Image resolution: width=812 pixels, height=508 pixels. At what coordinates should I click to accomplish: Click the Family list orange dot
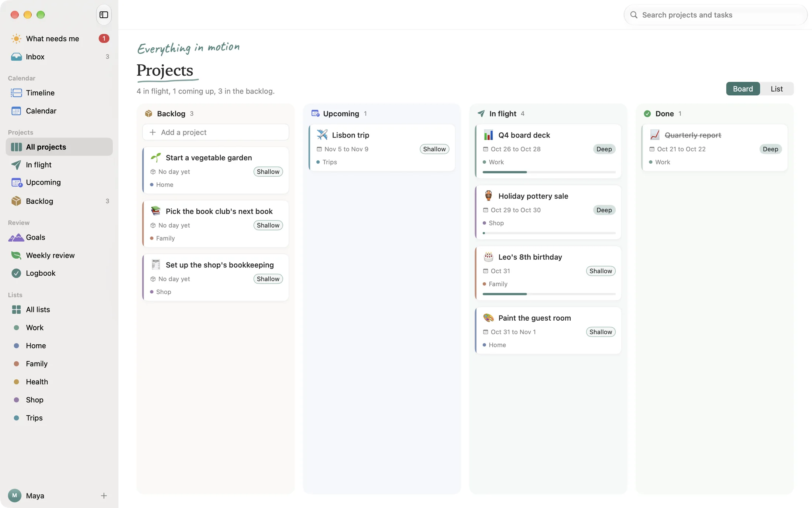[x=16, y=364]
